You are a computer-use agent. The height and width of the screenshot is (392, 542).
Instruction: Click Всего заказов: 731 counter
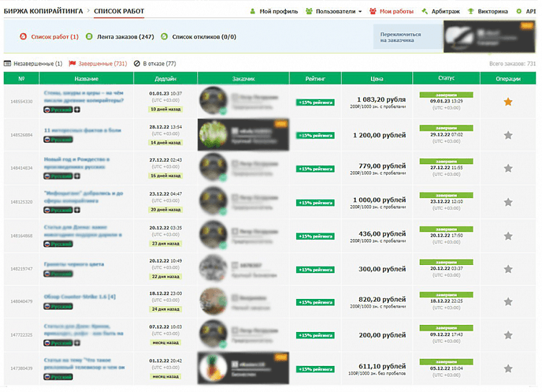point(512,64)
